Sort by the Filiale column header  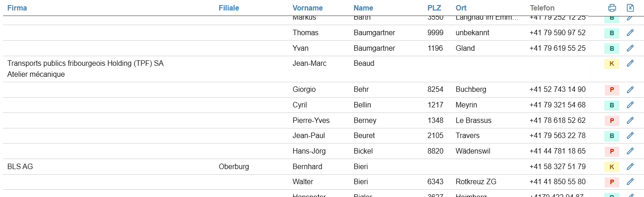click(x=229, y=8)
